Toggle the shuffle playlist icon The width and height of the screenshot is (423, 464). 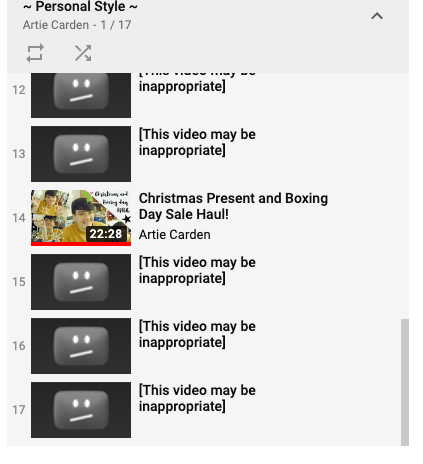tap(83, 53)
